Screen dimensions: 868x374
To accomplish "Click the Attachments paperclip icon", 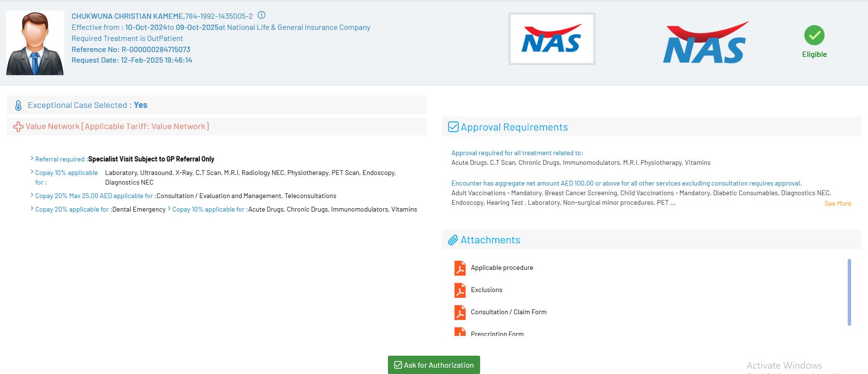I will click(453, 240).
